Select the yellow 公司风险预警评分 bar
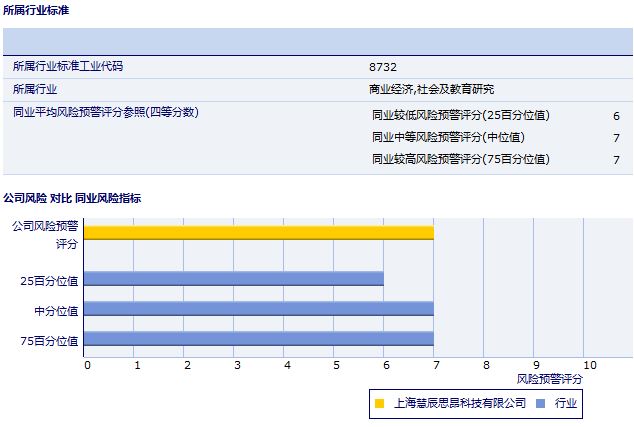 (259, 233)
